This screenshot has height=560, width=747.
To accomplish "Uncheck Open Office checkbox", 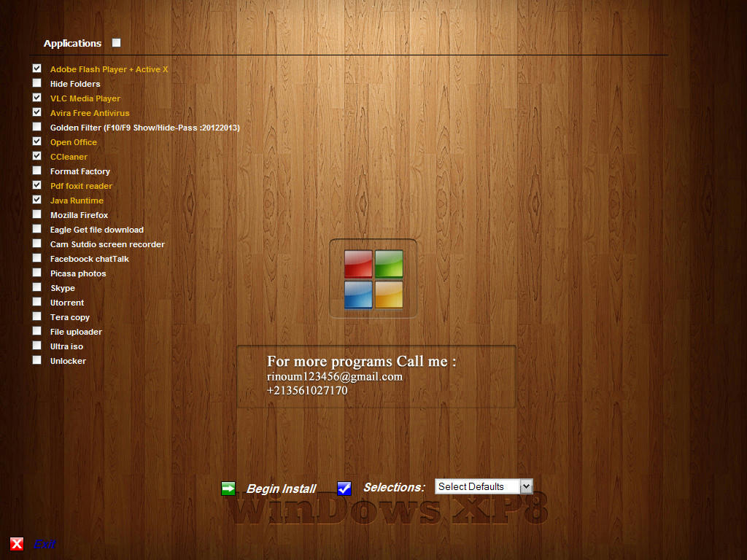I will tap(36, 141).
